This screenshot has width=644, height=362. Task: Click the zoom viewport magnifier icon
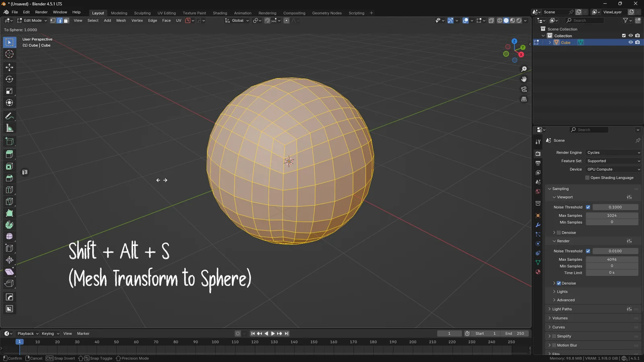pyautogui.click(x=524, y=69)
